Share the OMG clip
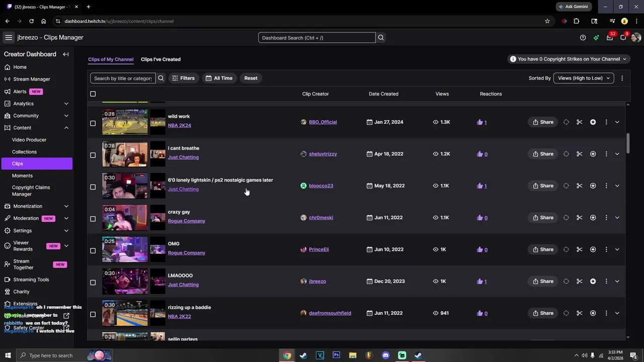Image resolution: width=644 pixels, height=362 pixels. point(543,249)
